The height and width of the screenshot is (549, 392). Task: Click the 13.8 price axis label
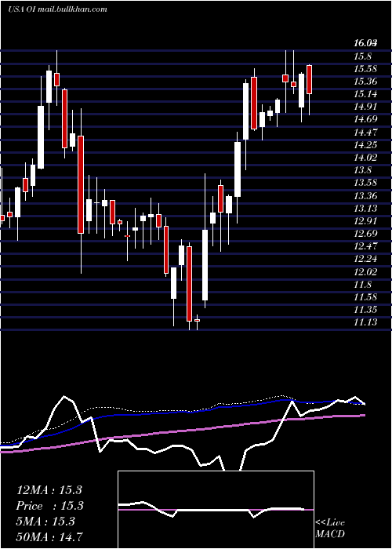[x=362, y=170]
